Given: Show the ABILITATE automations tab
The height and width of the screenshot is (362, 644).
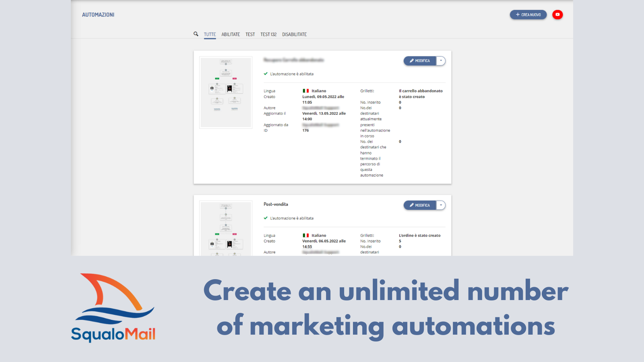Looking at the screenshot, I should [x=231, y=35].
